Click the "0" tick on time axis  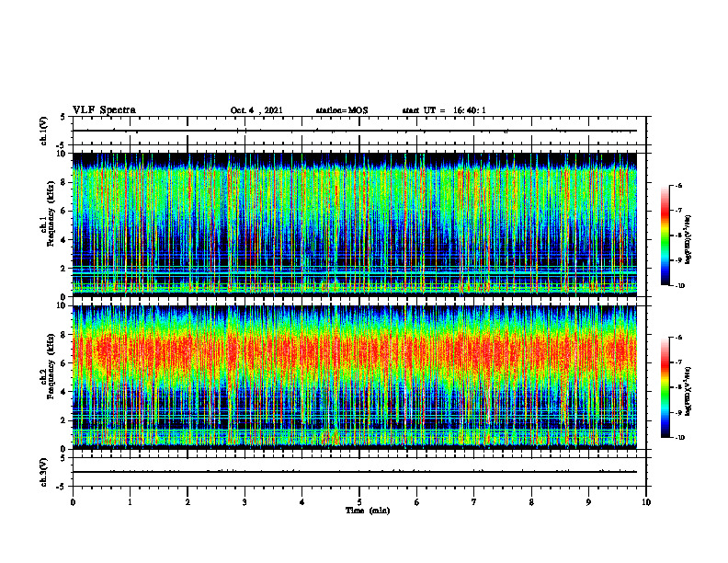pos(73,502)
